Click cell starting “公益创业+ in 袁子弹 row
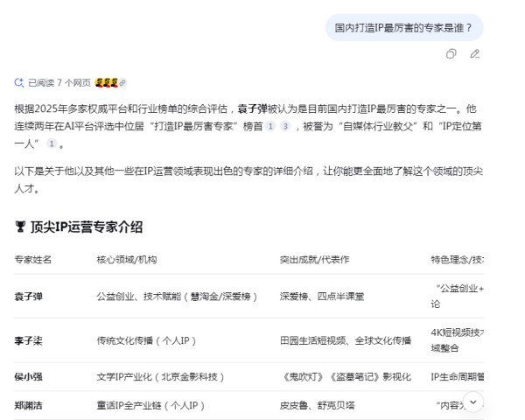The width and height of the screenshot is (525, 420). coord(457,296)
